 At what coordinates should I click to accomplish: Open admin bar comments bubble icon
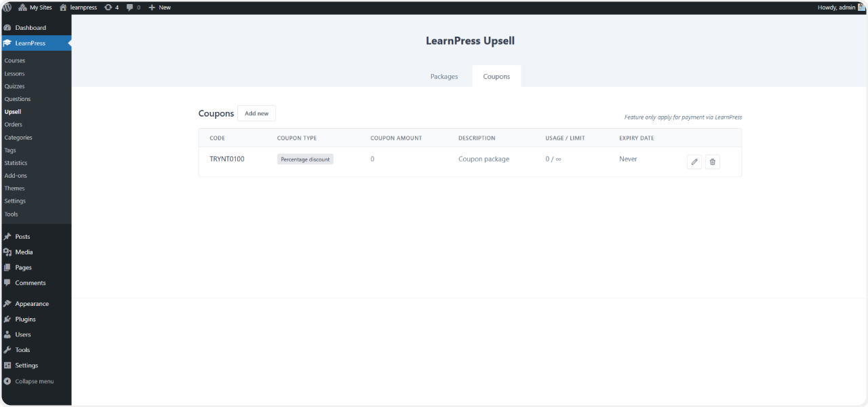tap(129, 7)
